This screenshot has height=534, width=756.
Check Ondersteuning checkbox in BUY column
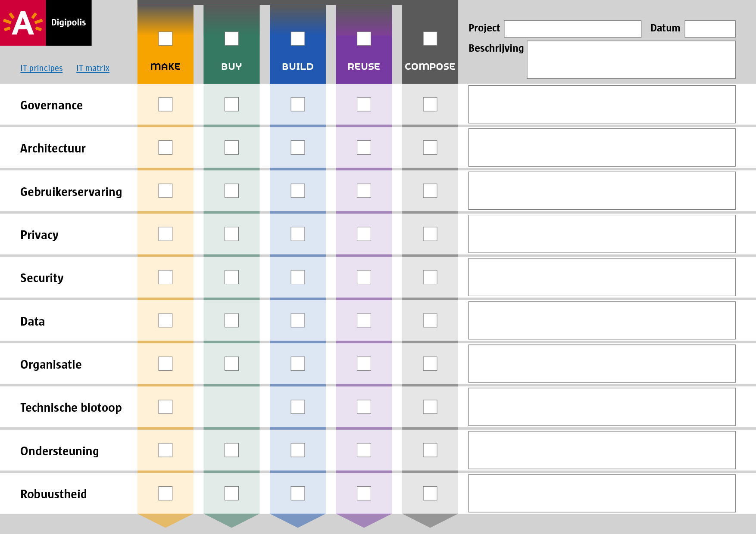click(x=231, y=450)
